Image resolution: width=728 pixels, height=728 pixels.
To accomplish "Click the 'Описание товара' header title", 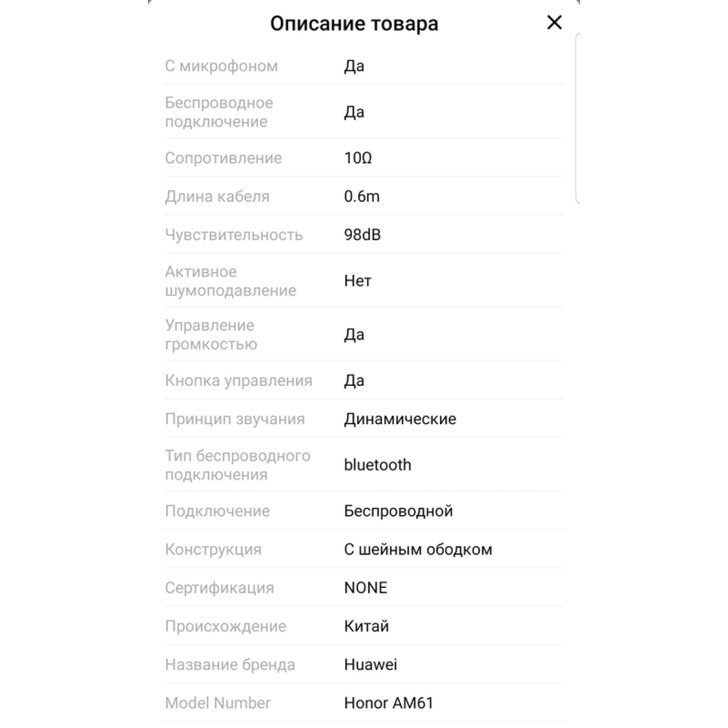I will (354, 24).
